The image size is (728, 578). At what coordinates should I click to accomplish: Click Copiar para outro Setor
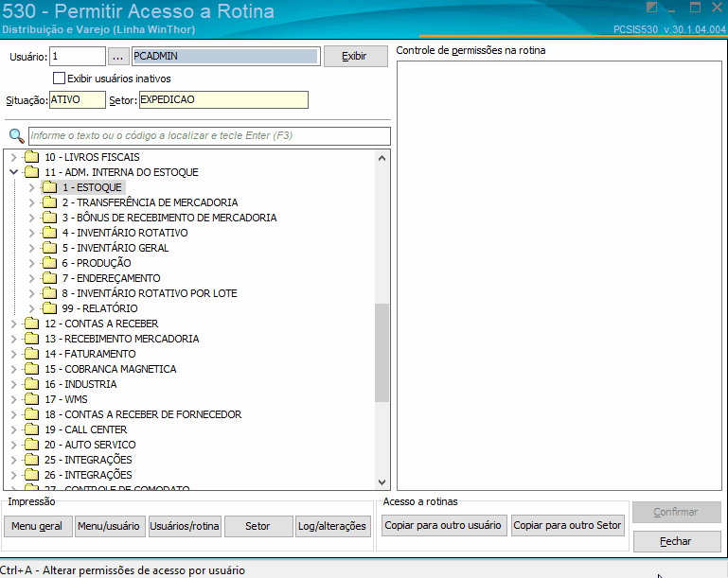pos(567,525)
